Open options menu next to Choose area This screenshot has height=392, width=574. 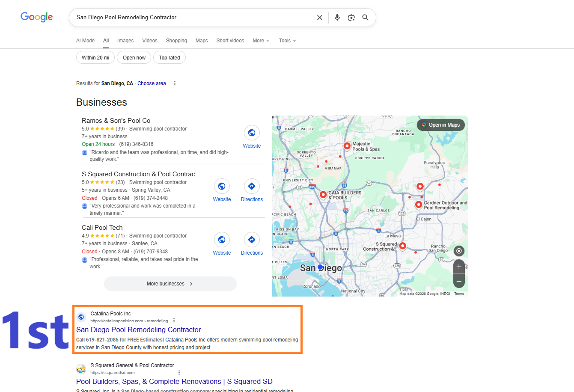[x=175, y=83]
